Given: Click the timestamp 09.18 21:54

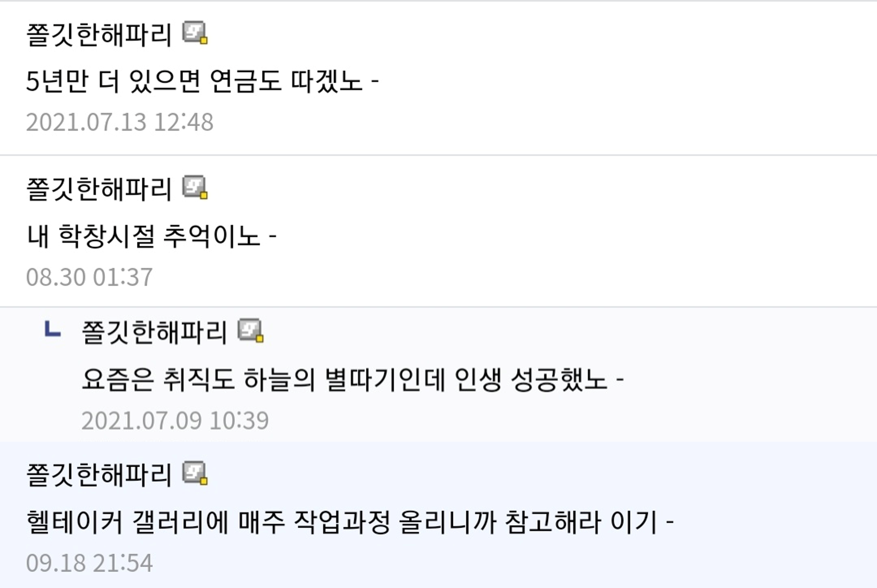Looking at the screenshot, I should point(89,563).
